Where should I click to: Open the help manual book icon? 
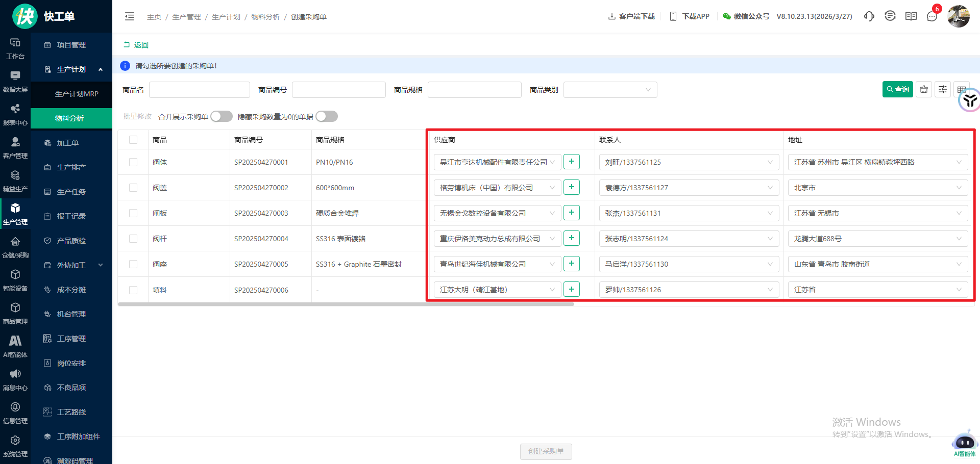[911, 16]
